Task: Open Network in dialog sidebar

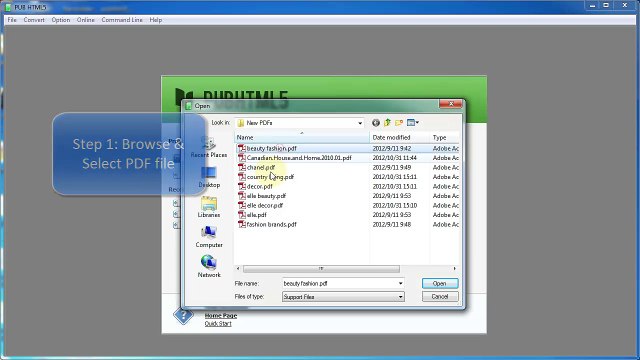Action: pyautogui.click(x=209, y=267)
